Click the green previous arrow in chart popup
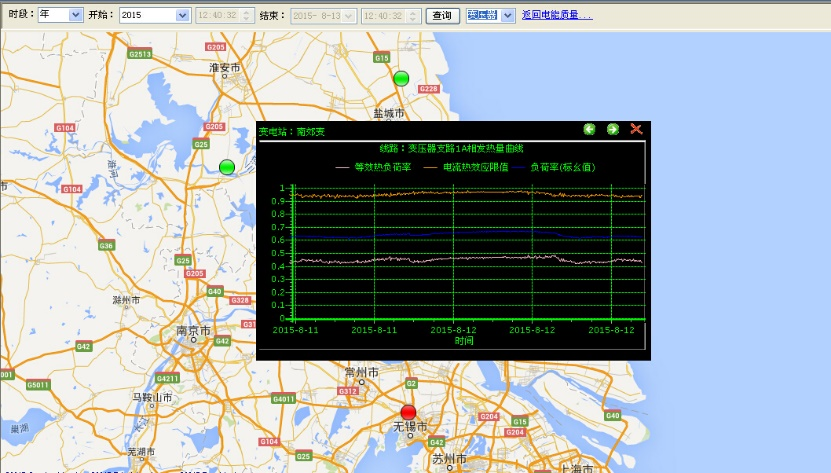 pyautogui.click(x=589, y=130)
